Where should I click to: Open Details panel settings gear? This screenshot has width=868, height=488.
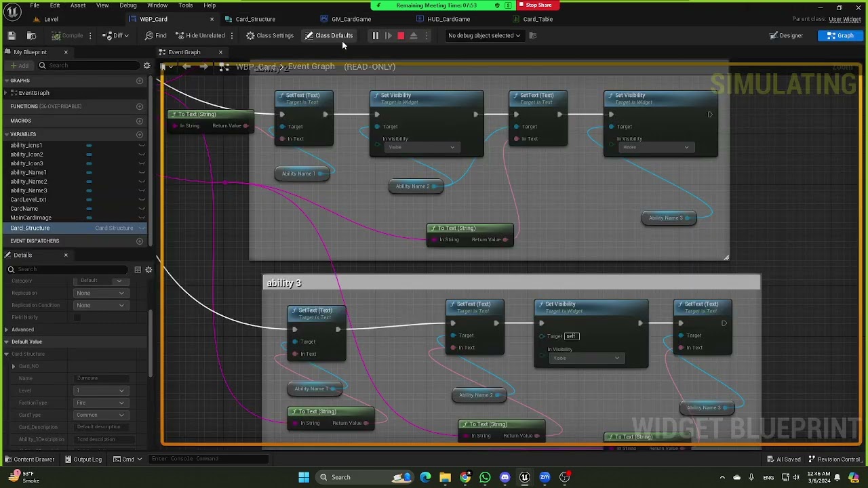[149, 269]
